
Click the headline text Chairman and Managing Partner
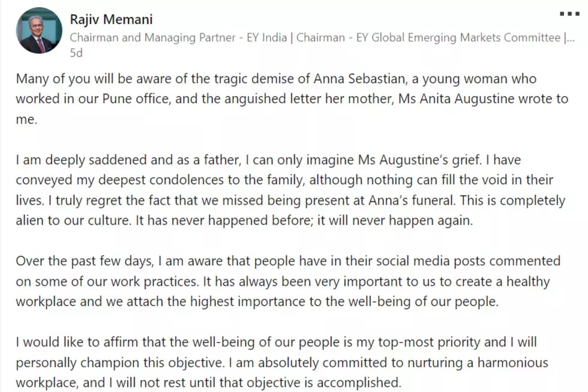click(x=152, y=37)
